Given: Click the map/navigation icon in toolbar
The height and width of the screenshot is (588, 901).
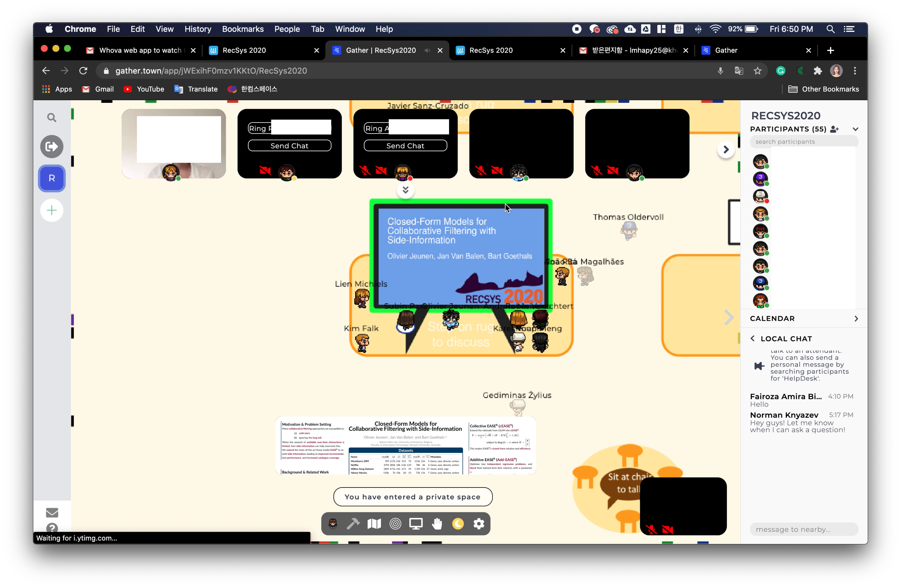Looking at the screenshot, I should coord(374,523).
